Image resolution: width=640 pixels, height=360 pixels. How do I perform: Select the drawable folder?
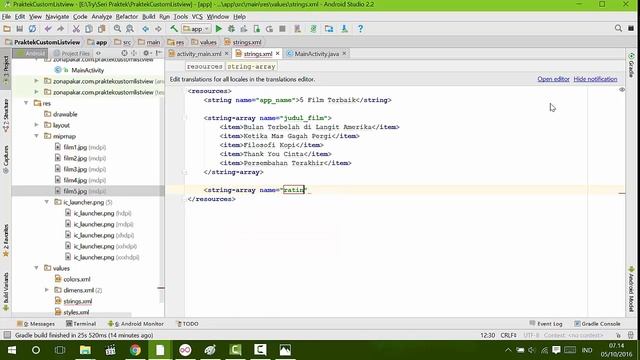pos(60,114)
